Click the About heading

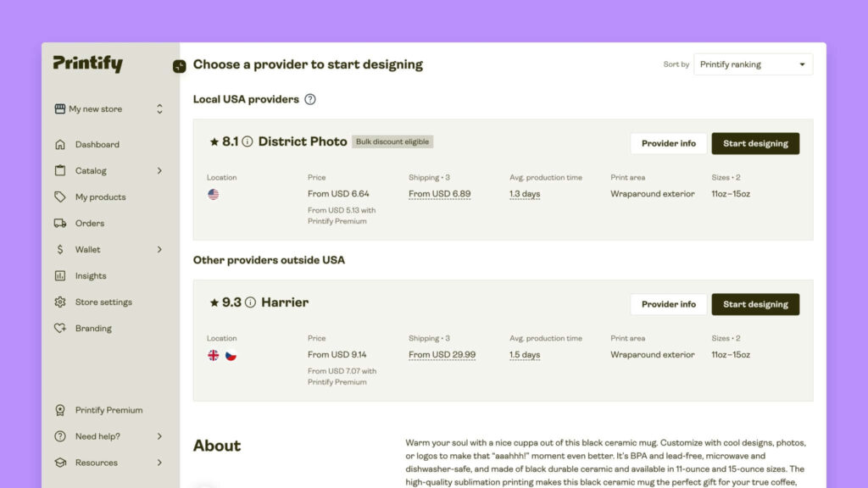point(217,446)
